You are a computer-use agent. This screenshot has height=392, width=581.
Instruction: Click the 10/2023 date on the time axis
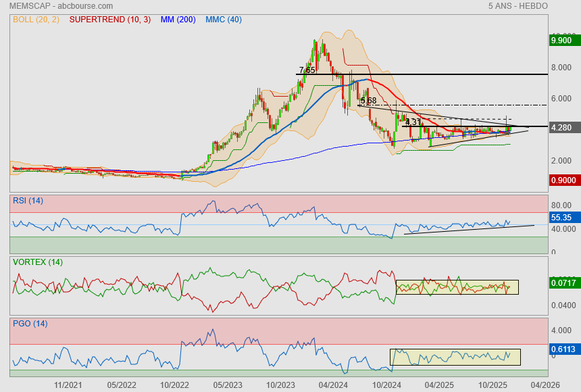pyautogui.click(x=280, y=385)
